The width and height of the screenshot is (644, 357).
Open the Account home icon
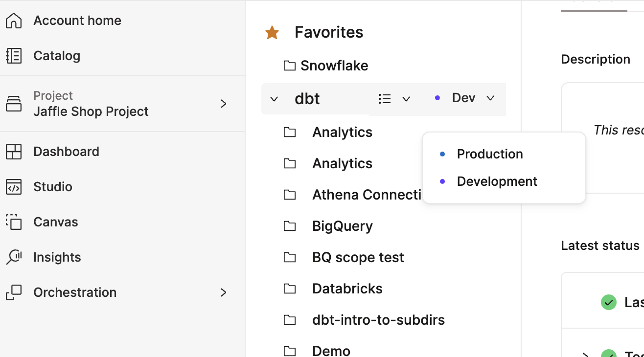click(13, 20)
